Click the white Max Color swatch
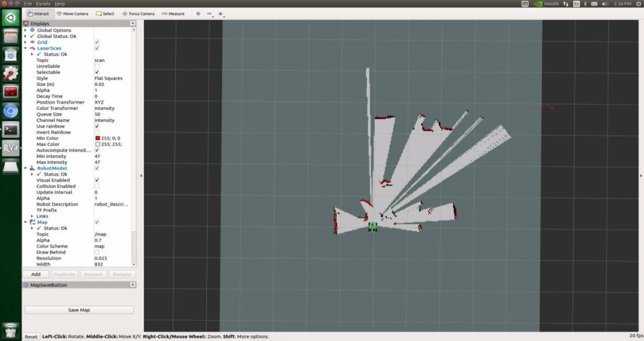Viewport: 644px width, 341px height. coord(98,144)
